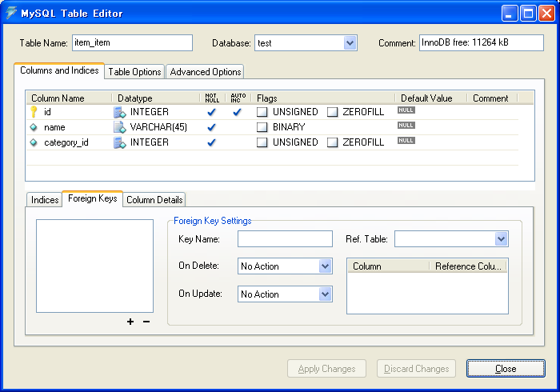Click the Key Name input field

coord(285,239)
